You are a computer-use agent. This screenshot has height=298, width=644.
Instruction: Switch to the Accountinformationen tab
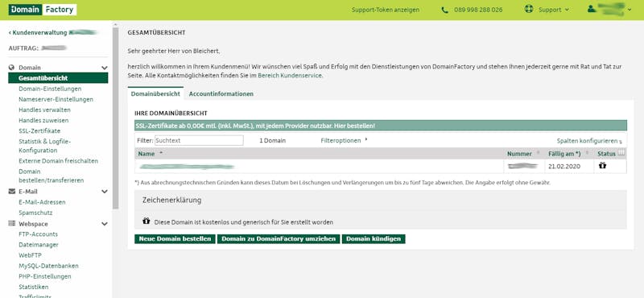pos(221,93)
